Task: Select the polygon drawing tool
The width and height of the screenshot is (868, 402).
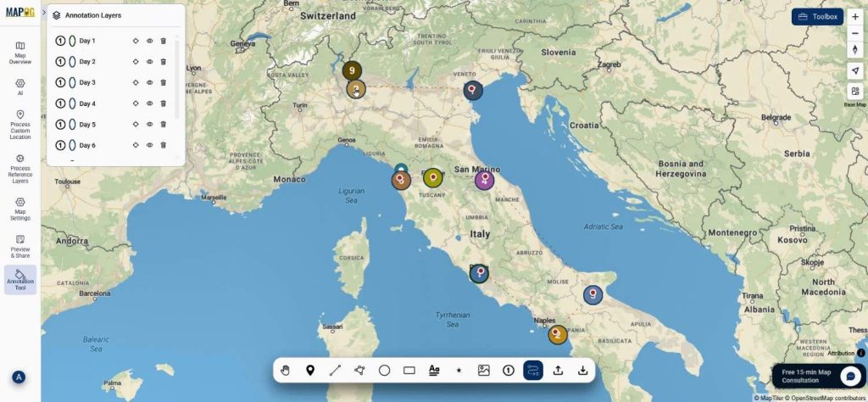Action: 359,371
